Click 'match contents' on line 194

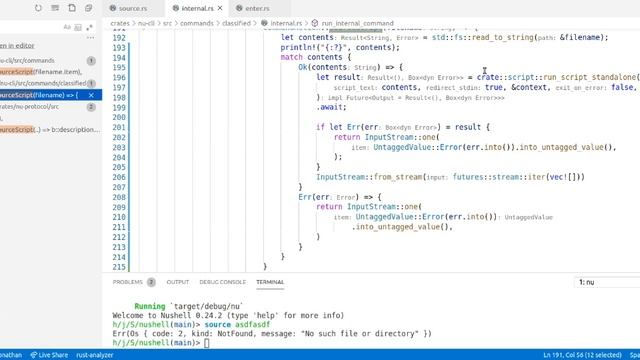311,57
